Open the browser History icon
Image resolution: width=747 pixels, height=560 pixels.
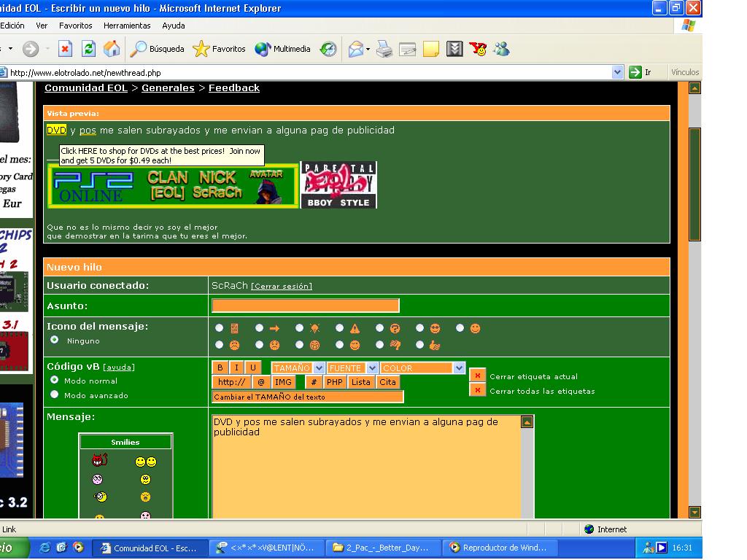tap(328, 49)
